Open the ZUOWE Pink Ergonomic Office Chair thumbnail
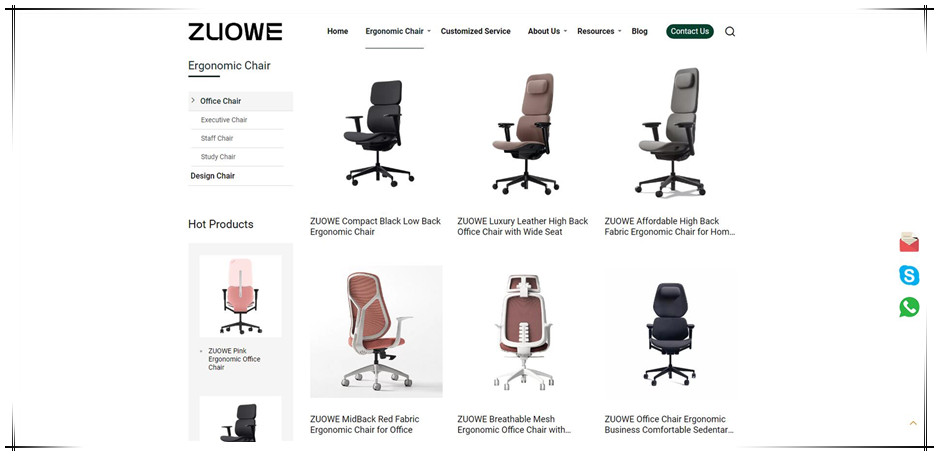Viewport: 939px width, 456px height. point(240,296)
